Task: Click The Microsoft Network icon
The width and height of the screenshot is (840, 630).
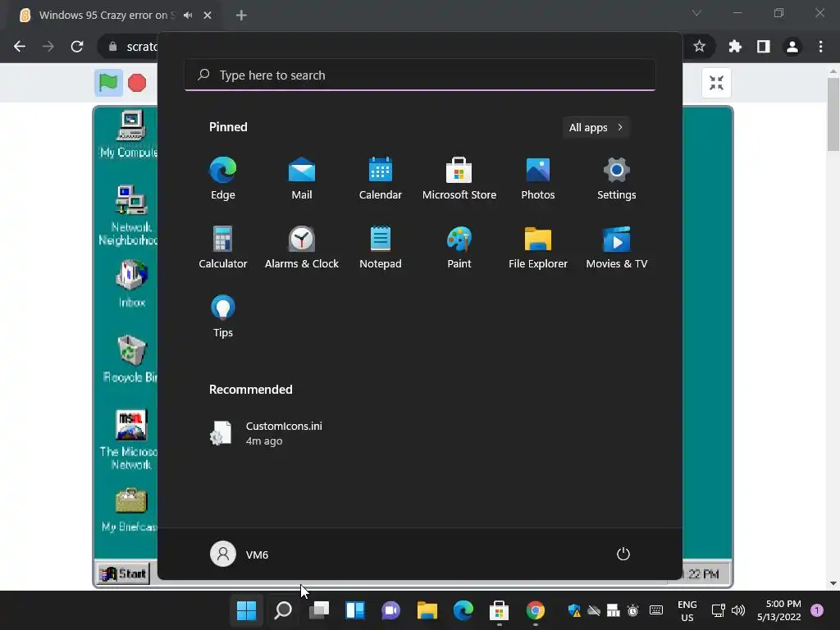Action: point(129,440)
